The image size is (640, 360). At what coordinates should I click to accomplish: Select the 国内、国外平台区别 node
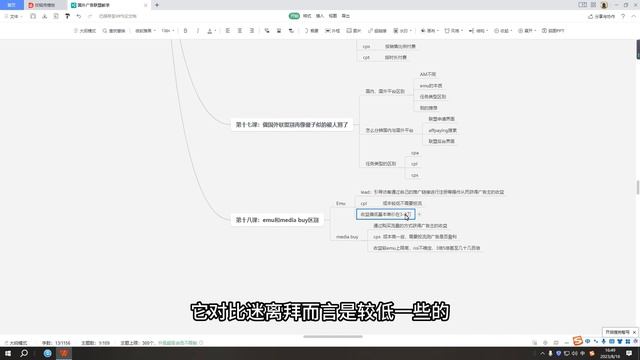pos(385,91)
